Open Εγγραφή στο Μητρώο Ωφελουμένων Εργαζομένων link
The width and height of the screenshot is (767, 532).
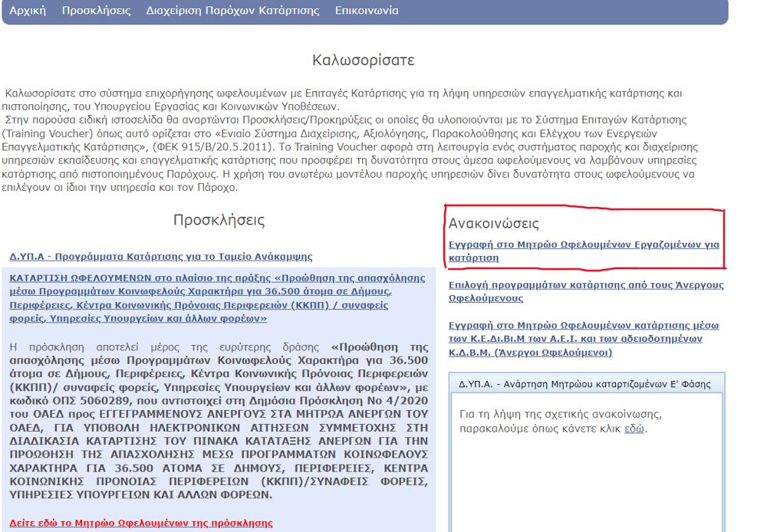pos(584,251)
